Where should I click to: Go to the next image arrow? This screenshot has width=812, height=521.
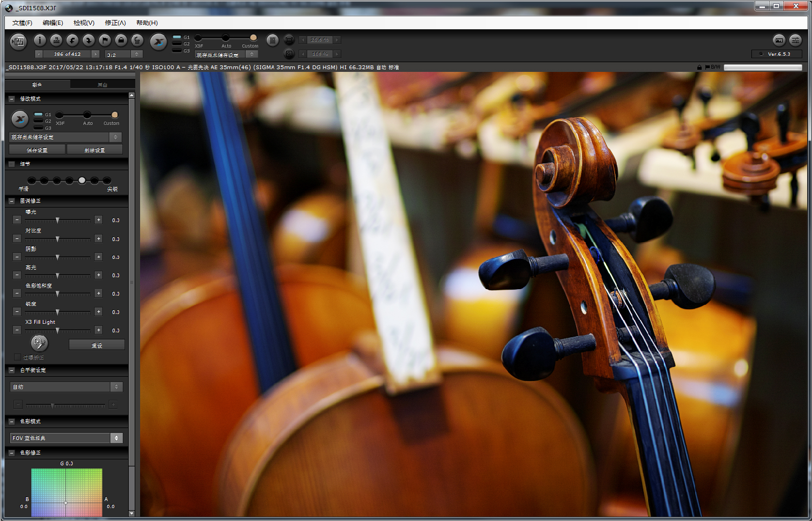96,54
